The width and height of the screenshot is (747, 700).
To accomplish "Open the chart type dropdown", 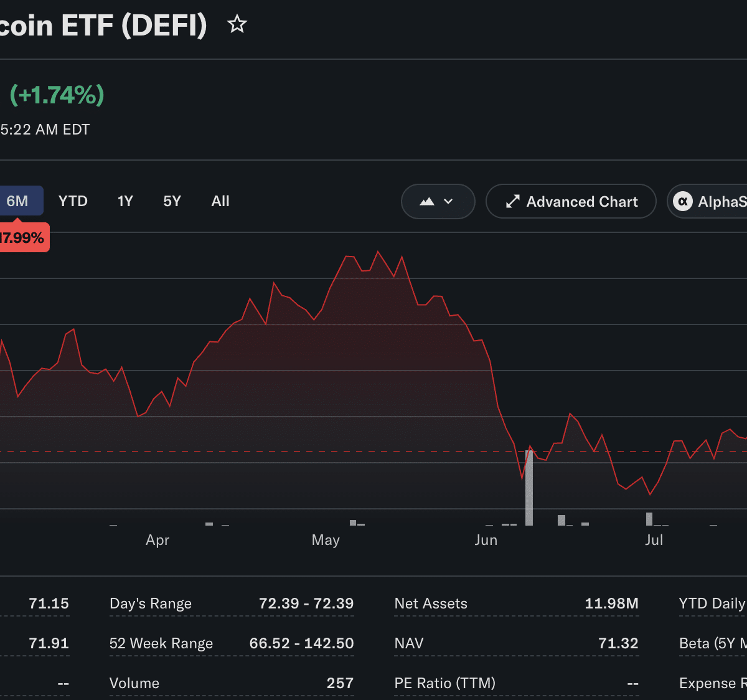I will (438, 201).
